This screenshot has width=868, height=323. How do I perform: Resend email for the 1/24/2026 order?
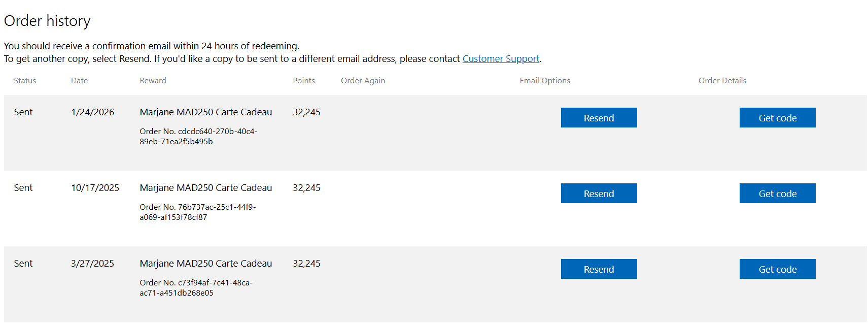[x=599, y=117]
